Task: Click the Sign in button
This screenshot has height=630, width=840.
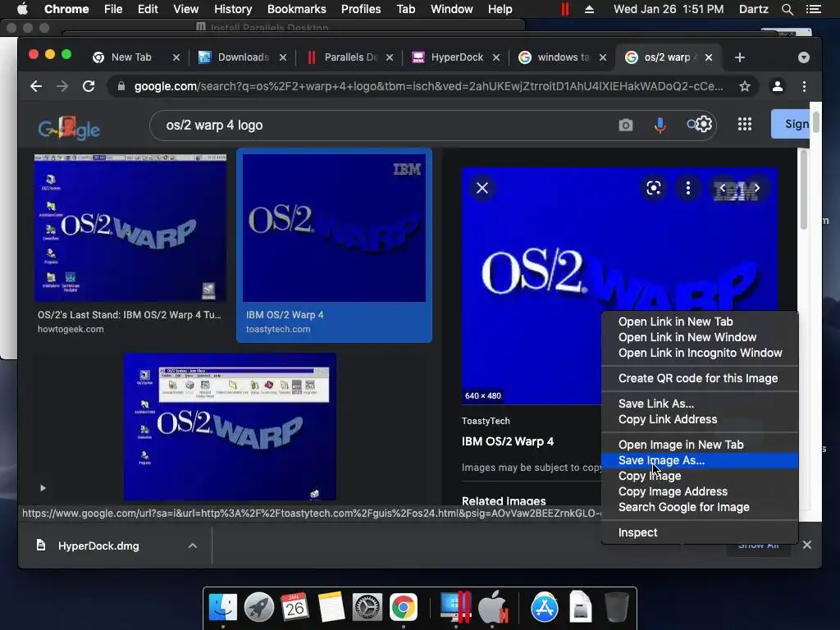Action: [791, 125]
